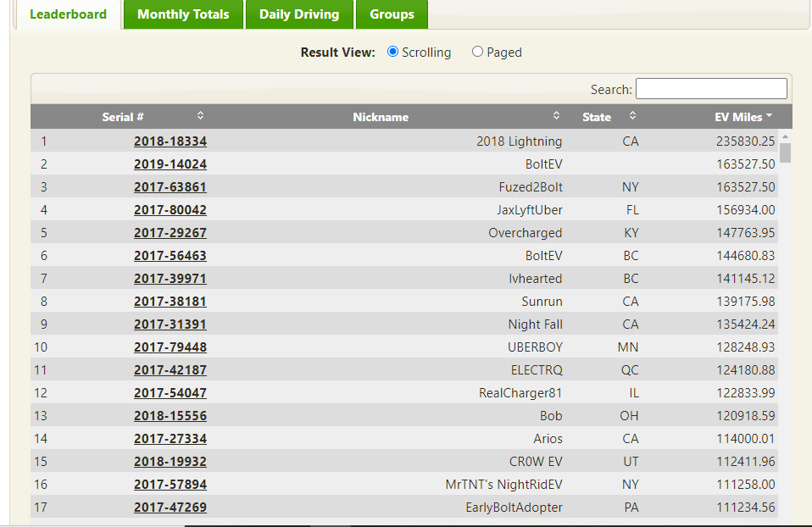This screenshot has height=527, width=812.
Task: Select the Scrolling result view option
Action: [x=393, y=52]
